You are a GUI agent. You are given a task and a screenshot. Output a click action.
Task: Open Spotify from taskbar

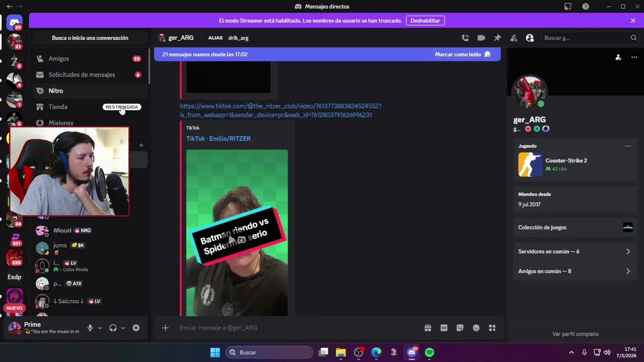pyautogui.click(x=429, y=352)
